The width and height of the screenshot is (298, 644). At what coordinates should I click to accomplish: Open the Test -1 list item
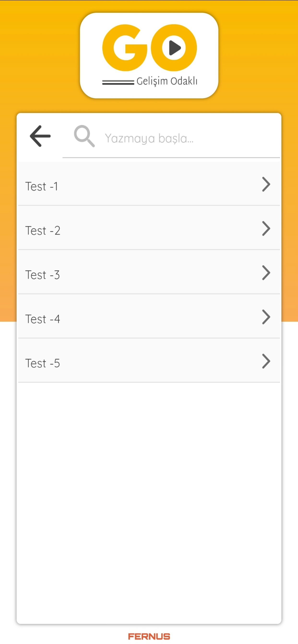coord(149,184)
